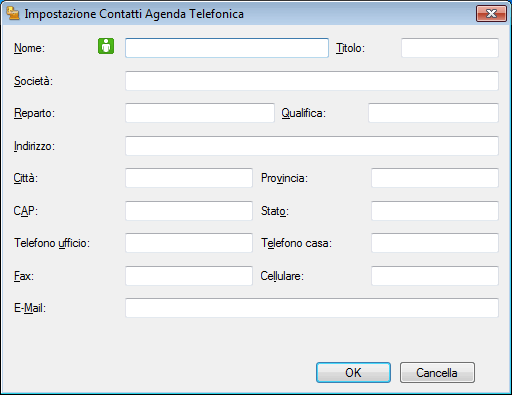Click the Provincia input box
This screenshot has height=395, width=512.
(x=435, y=178)
